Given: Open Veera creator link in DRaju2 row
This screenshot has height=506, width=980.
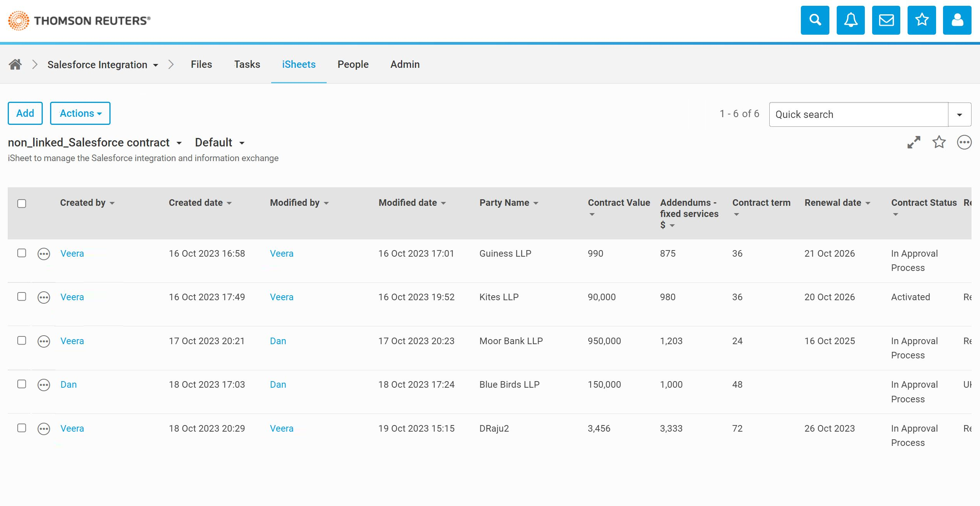Looking at the screenshot, I should click(x=72, y=429).
